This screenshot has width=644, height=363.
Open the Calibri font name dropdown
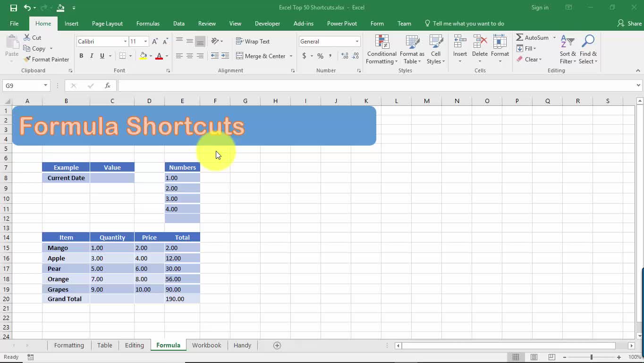125,42
